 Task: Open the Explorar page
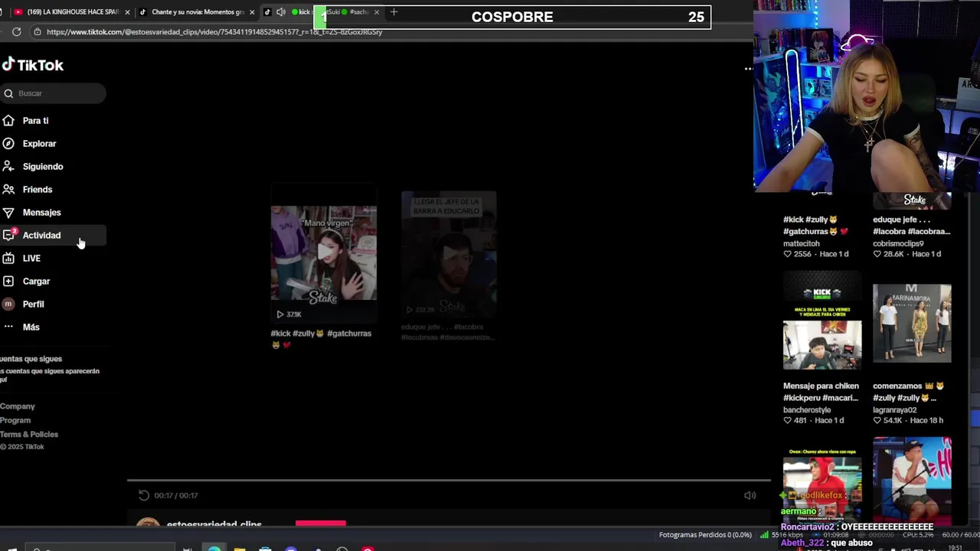point(39,144)
